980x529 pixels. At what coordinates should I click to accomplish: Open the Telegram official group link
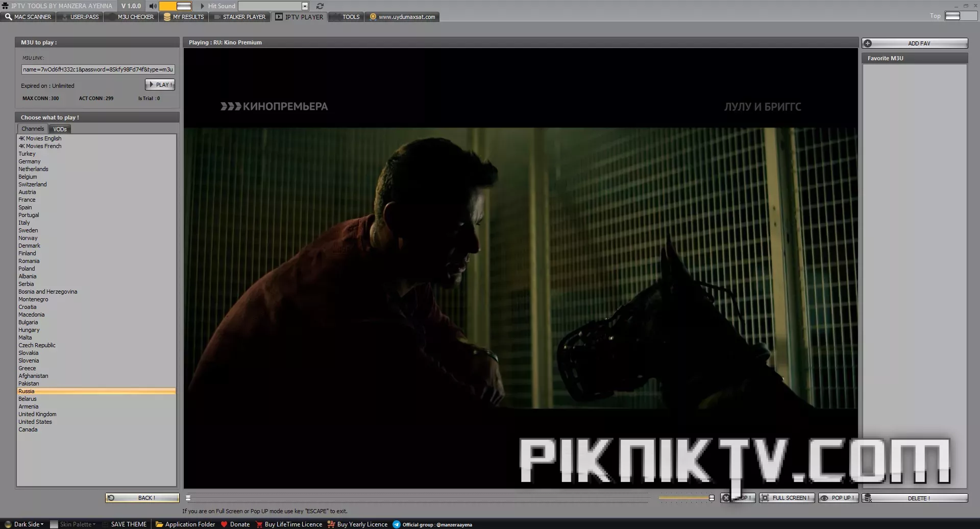(432, 524)
